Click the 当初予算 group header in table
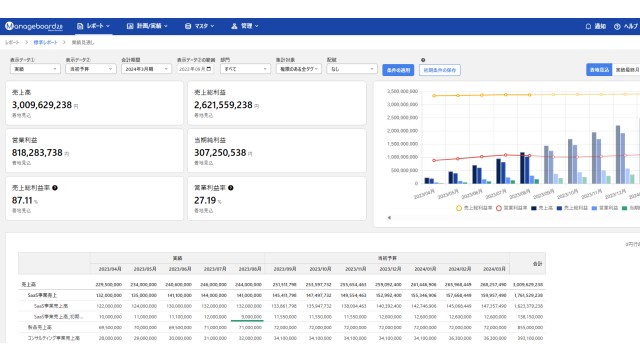The width and height of the screenshot is (640, 360). click(387, 258)
